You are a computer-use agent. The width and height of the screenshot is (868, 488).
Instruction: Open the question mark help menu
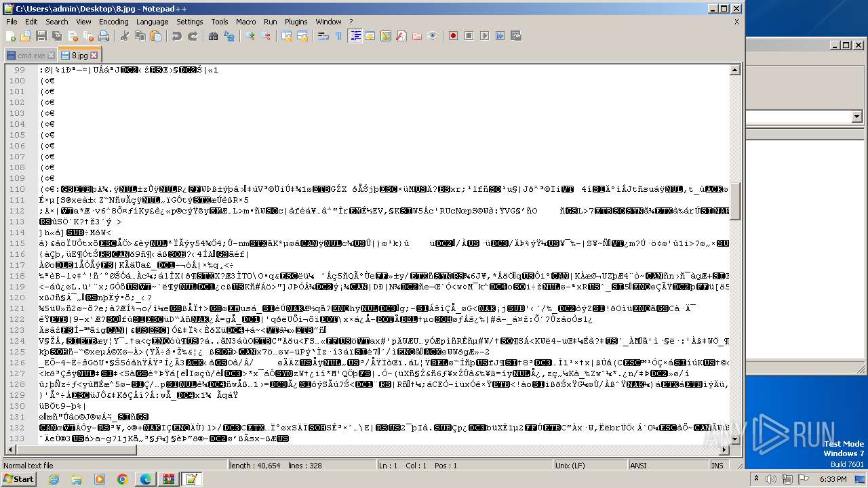pos(351,22)
